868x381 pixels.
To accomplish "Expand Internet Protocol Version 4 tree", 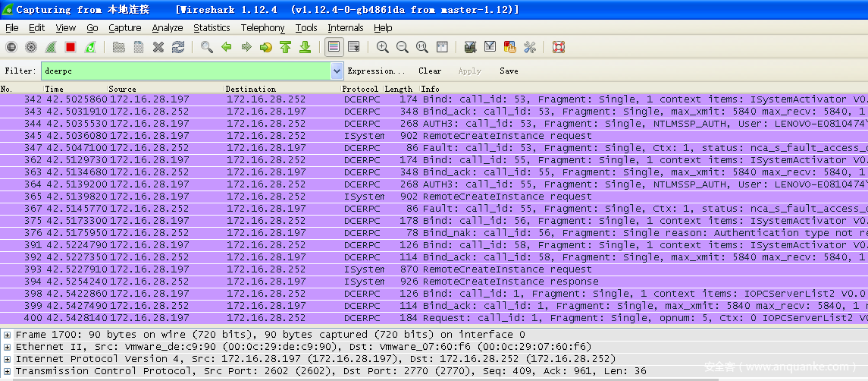I will [x=7, y=360].
